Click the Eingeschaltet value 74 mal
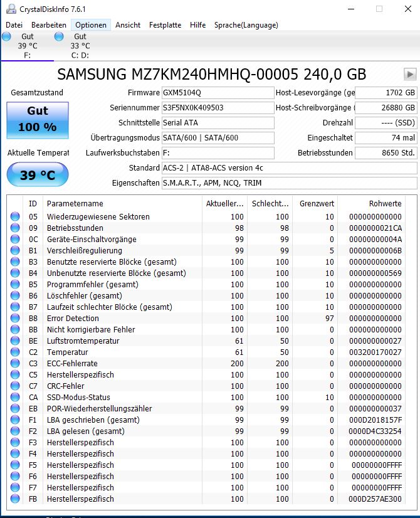Image resolution: width=420 pixels, height=518 pixels. pos(386,138)
